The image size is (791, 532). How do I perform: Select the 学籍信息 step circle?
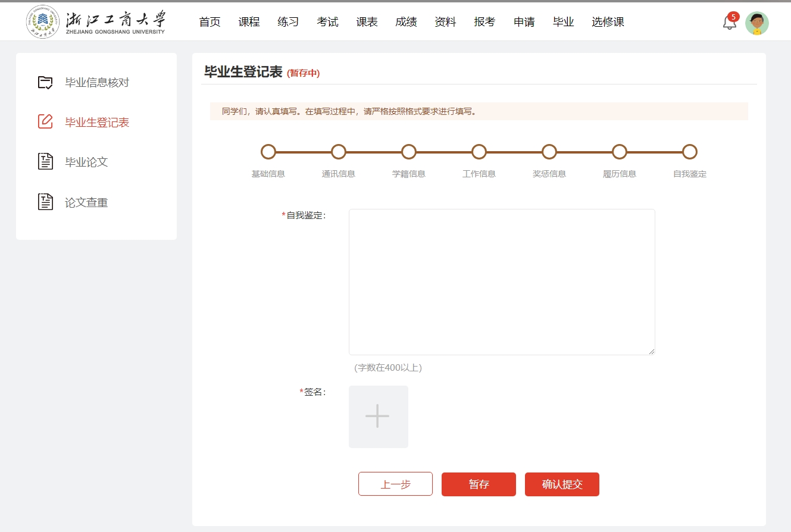[x=409, y=152]
